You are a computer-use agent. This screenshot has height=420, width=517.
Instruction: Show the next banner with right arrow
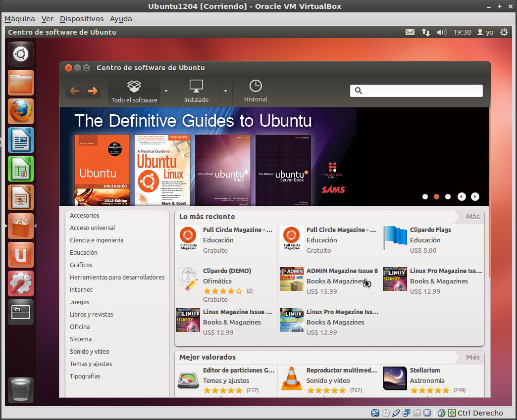coord(475,196)
